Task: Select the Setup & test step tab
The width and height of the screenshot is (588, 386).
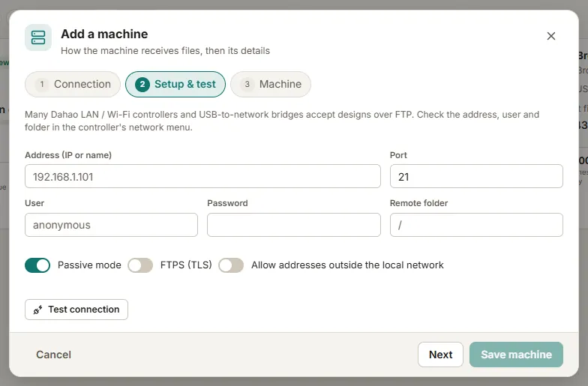Action: [175, 84]
